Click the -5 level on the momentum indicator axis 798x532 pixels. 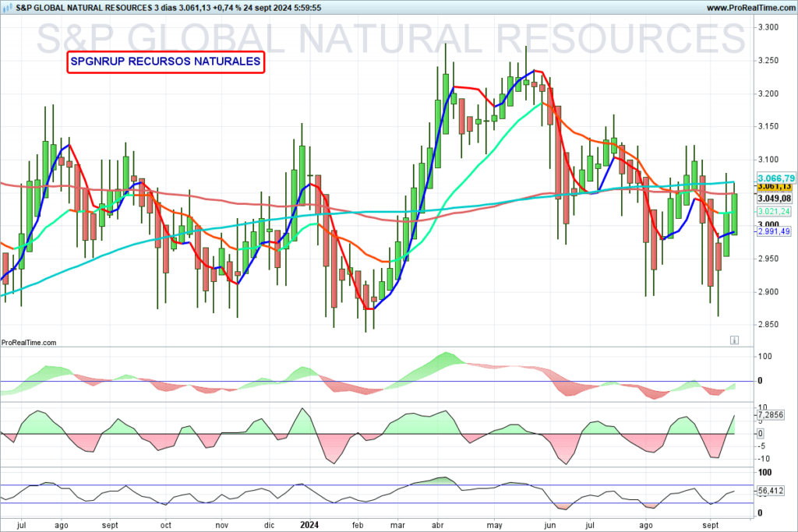click(762, 446)
